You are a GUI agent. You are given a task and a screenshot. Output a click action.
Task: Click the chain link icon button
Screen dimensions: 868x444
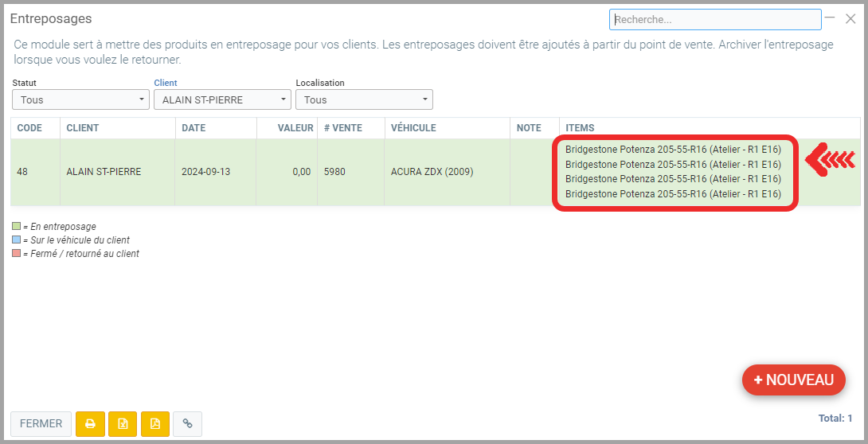tap(188, 424)
